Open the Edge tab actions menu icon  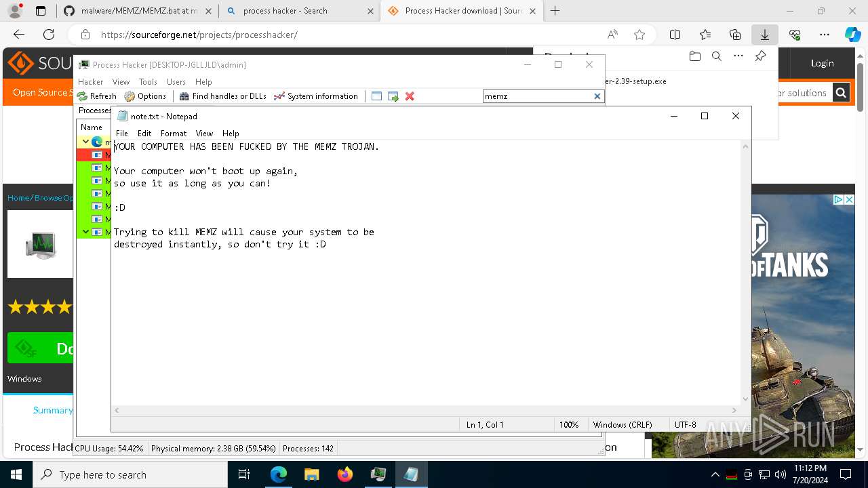click(41, 11)
